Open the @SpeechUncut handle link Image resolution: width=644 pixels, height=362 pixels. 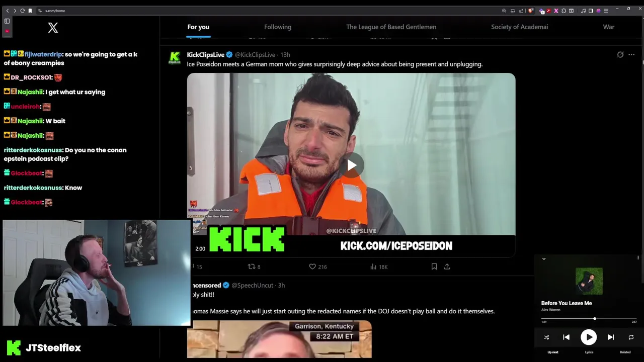tap(252, 286)
